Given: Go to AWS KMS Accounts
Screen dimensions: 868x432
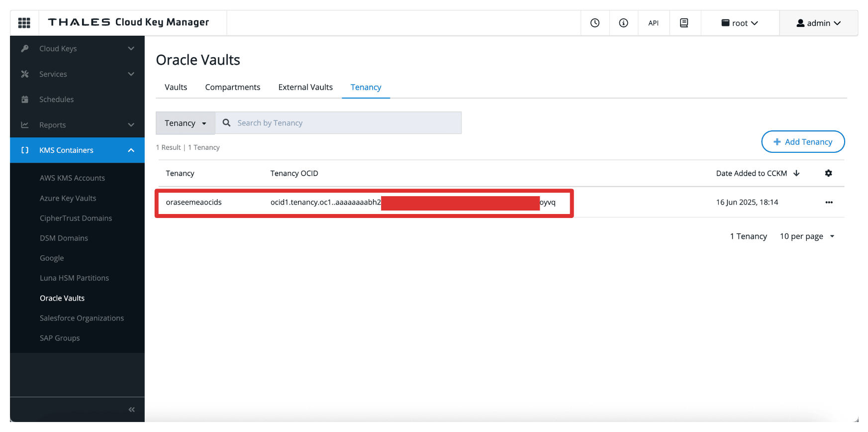Looking at the screenshot, I should (x=72, y=178).
